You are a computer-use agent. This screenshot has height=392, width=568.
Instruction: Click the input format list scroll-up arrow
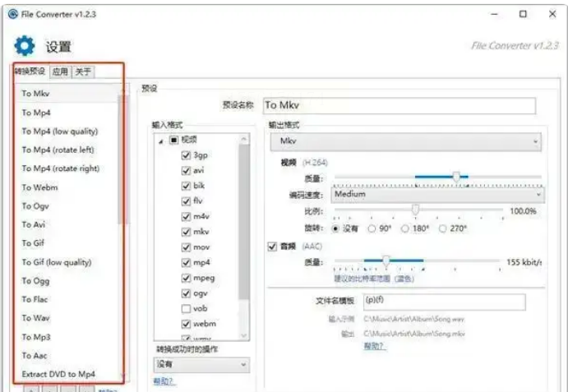[x=244, y=139]
